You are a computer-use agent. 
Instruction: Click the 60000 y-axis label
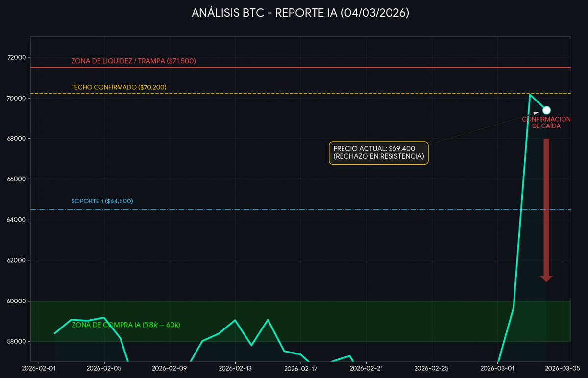tap(17, 301)
